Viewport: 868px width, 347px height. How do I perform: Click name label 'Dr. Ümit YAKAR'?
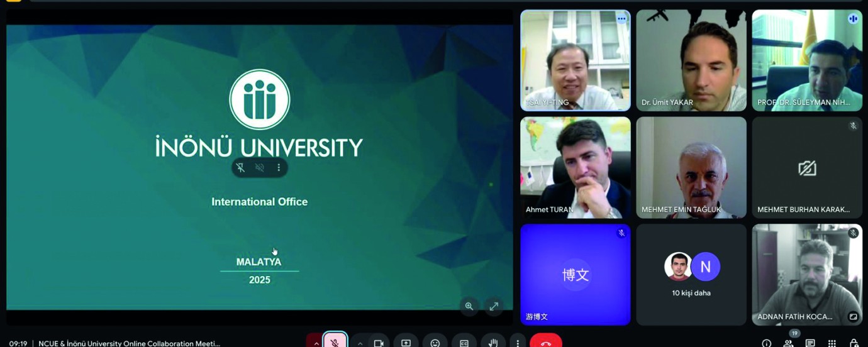tap(667, 102)
